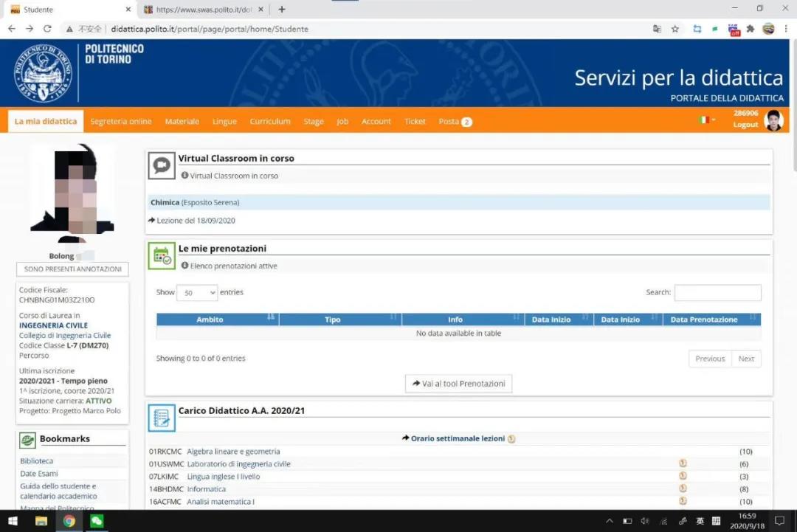
Task: Open the Biblioteca bookmark link
Action: [x=37, y=461]
